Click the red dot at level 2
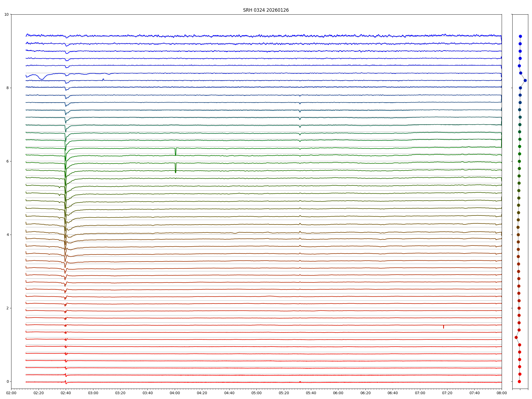 [519, 308]
